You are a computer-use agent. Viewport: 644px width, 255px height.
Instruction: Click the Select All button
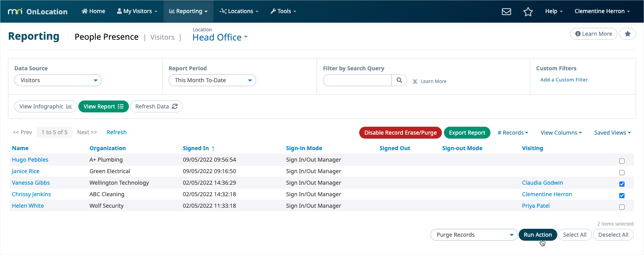(x=575, y=235)
